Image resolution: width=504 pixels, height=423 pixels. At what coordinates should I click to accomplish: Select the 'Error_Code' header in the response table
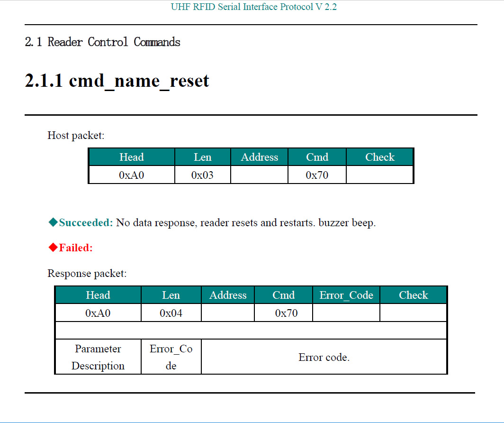tap(346, 295)
